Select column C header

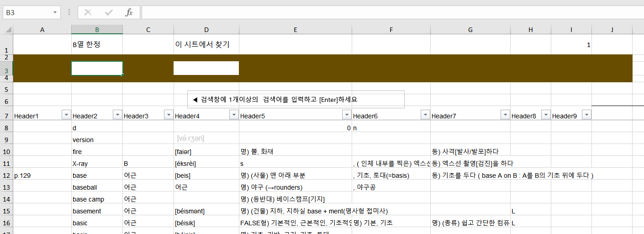[148, 30]
